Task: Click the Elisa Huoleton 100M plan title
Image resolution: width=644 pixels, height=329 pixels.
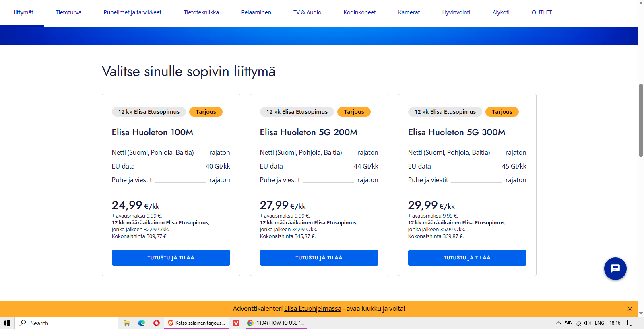Action: click(x=153, y=132)
